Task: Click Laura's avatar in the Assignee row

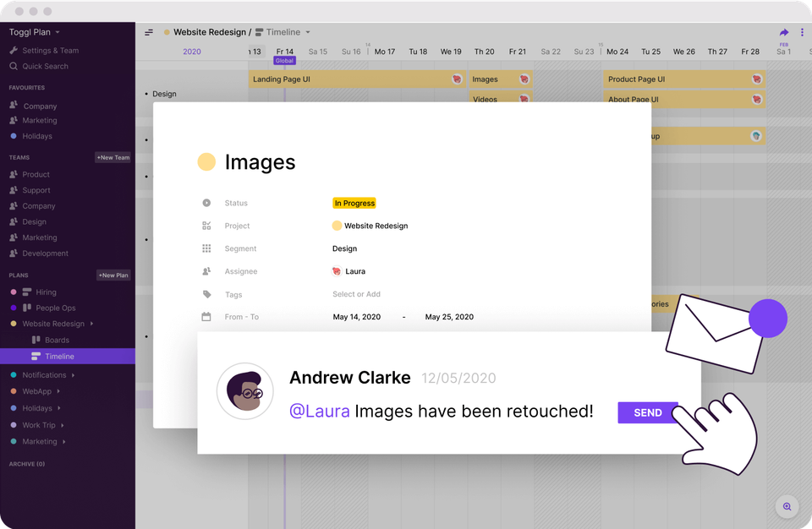Action: [338, 272]
